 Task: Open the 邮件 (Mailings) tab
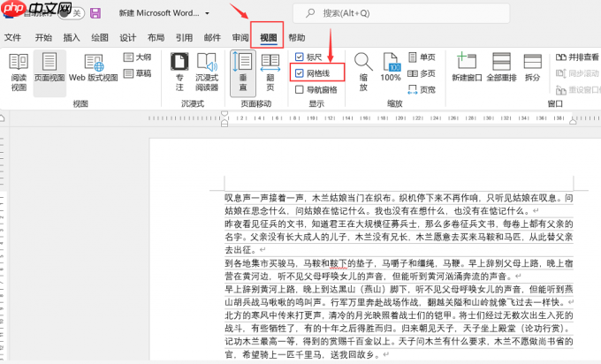pyautogui.click(x=212, y=38)
